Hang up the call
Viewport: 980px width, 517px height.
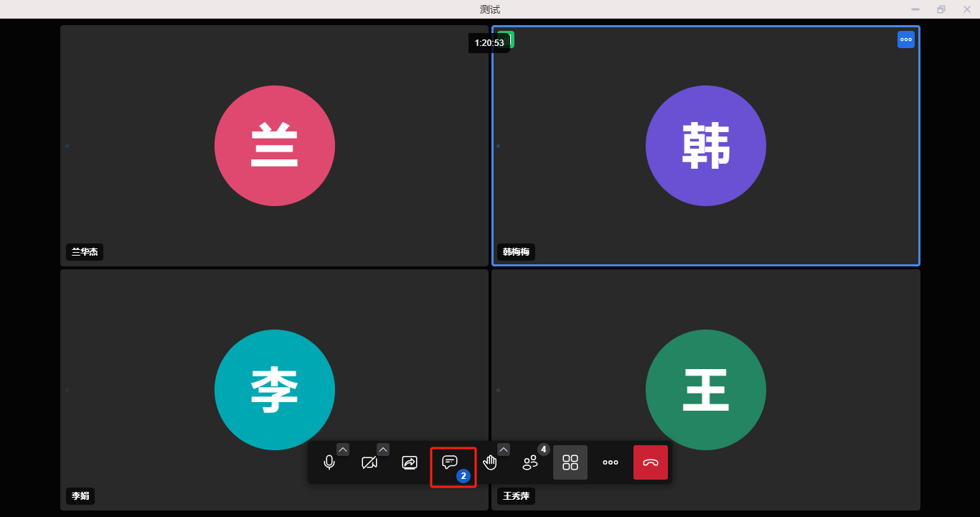point(651,462)
